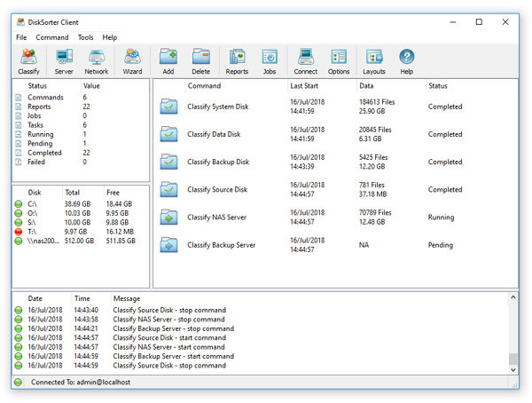The image size is (532, 403).
Task: Click the Classify toolbar icon
Action: pyautogui.click(x=28, y=61)
